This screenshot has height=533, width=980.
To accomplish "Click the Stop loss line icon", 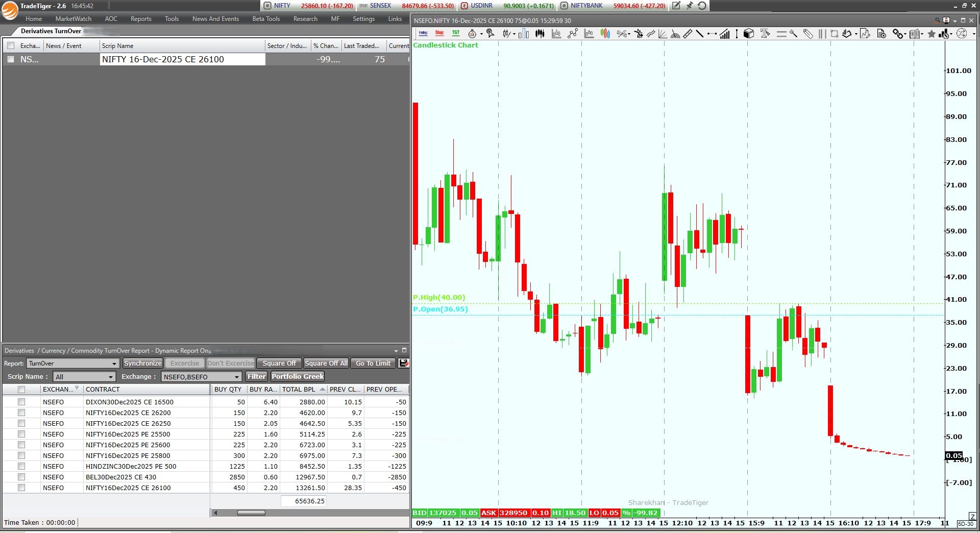I will (x=439, y=34).
